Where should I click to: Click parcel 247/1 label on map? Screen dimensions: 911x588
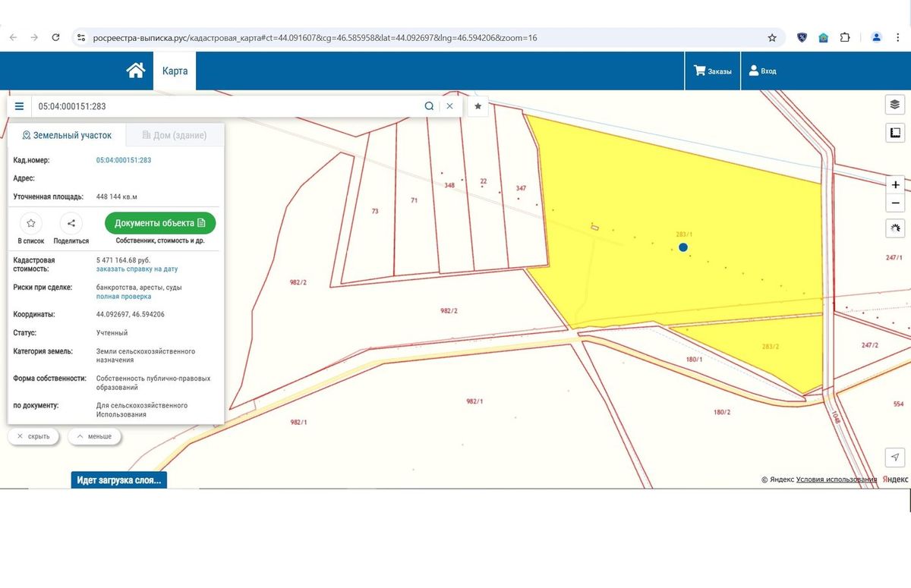coord(894,258)
